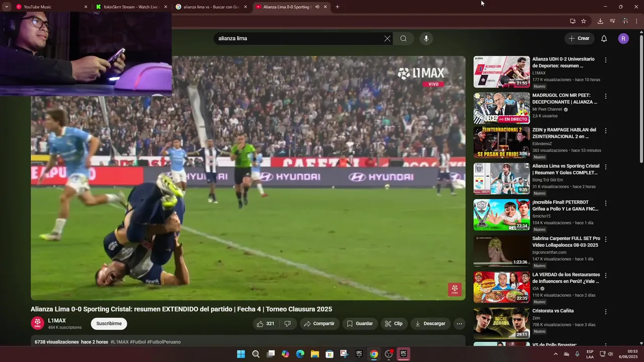Click the #FutbolPeruano hashtag
This screenshot has height=362, width=644.
coord(164,342)
